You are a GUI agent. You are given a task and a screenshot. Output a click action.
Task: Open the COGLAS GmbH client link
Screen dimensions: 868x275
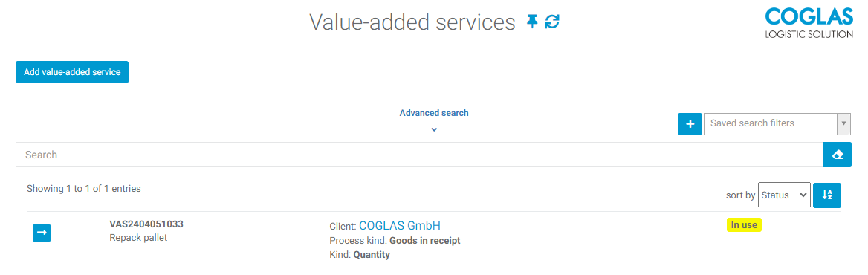coord(400,225)
